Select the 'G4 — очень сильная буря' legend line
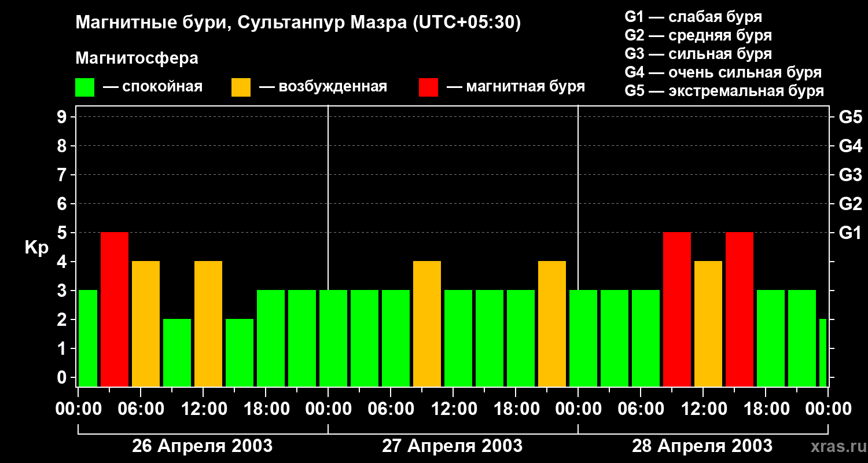 [x=723, y=72]
